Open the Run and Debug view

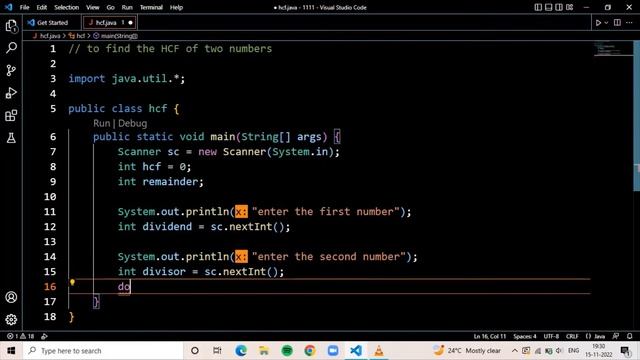[x=11, y=93]
